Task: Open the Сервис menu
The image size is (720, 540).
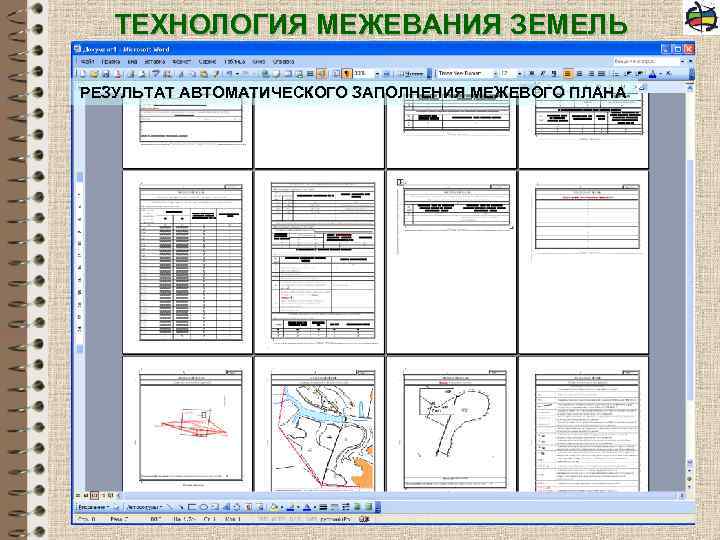Action: [208, 62]
